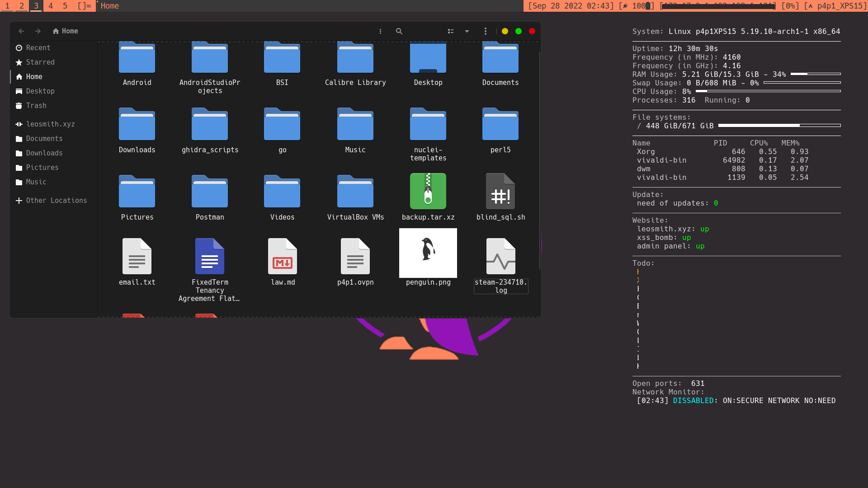Open the backup.tar.xz archive file
This screenshot has width=868, height=488.
pos(428,192)
